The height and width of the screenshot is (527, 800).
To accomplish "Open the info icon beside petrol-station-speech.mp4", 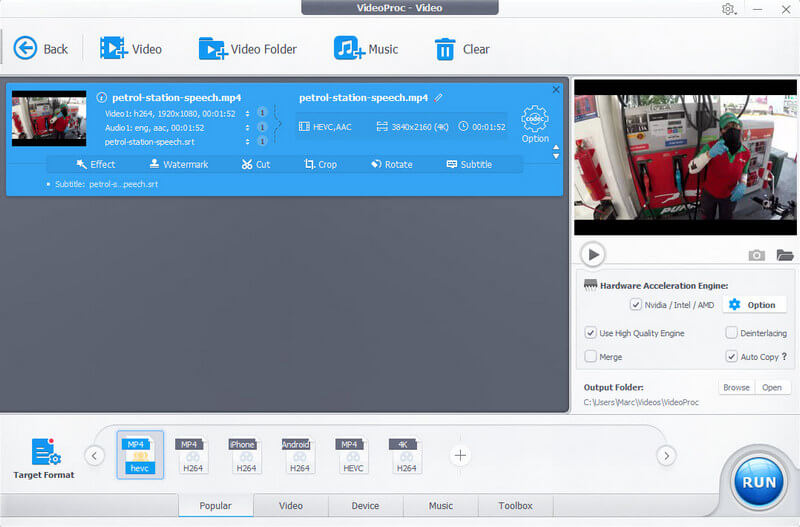I will (102, 97).
